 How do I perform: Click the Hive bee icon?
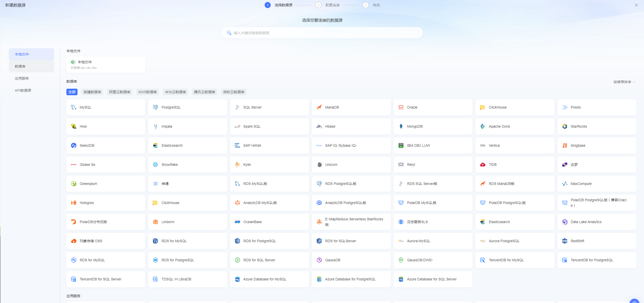[x=73, y=126]
